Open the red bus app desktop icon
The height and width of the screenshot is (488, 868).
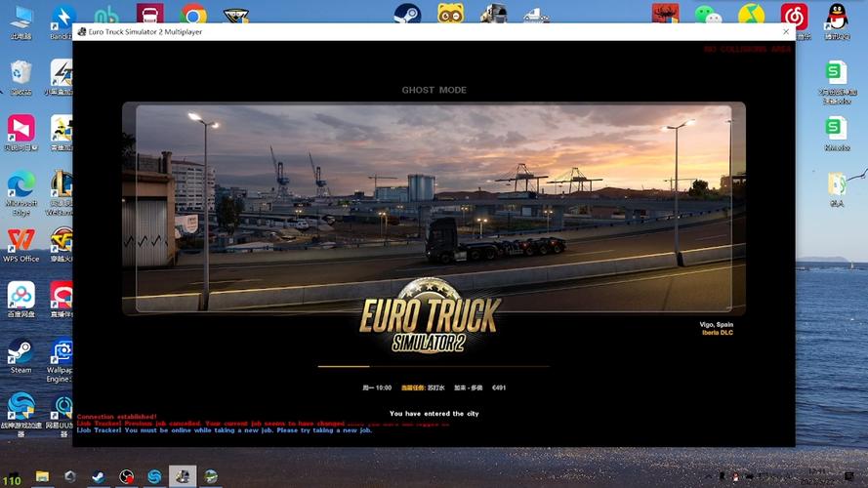pos(150,14)
